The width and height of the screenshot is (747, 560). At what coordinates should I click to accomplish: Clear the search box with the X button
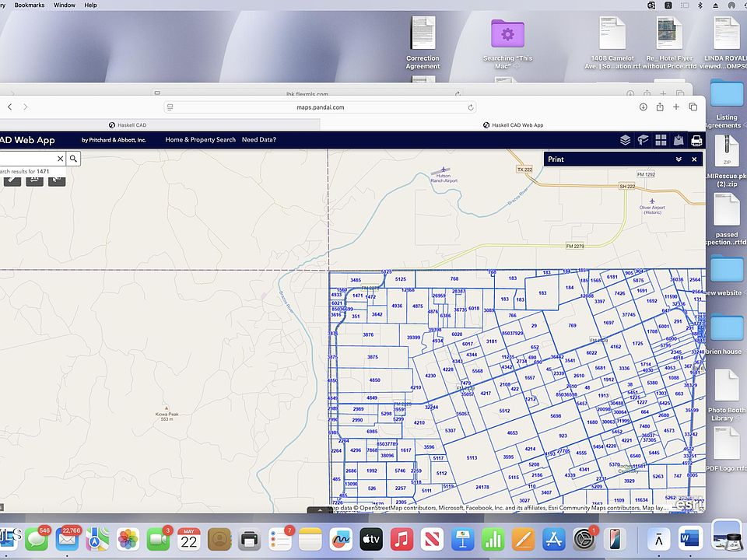point(60,158)
